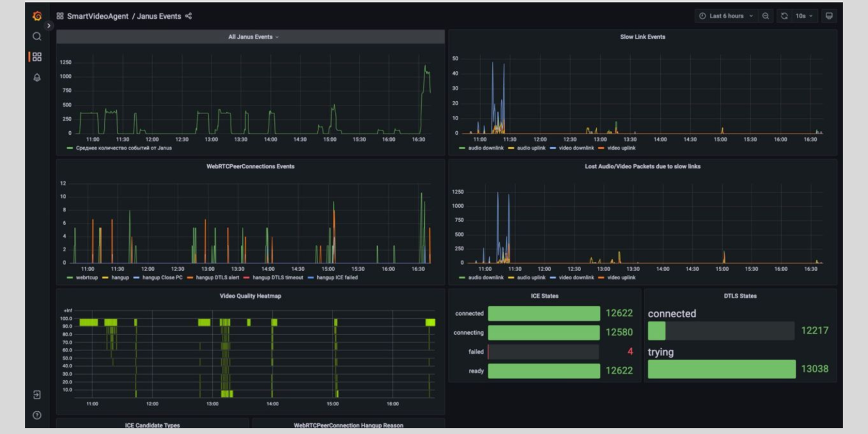
Task: Click the ICE connected green bar
Action: (544, 314)
